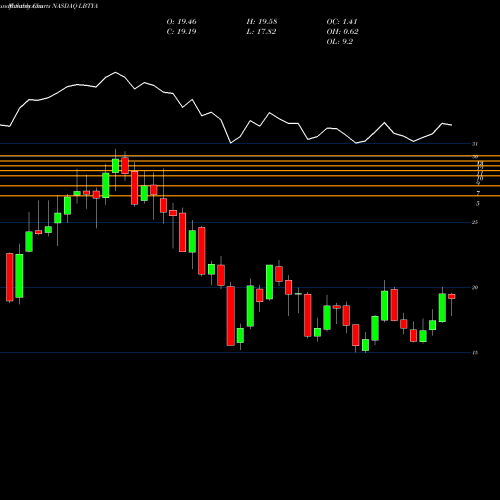This screenshot has height=500, width=500.
Task: Click the high value H: 19.58
Action: click(262, 22)
